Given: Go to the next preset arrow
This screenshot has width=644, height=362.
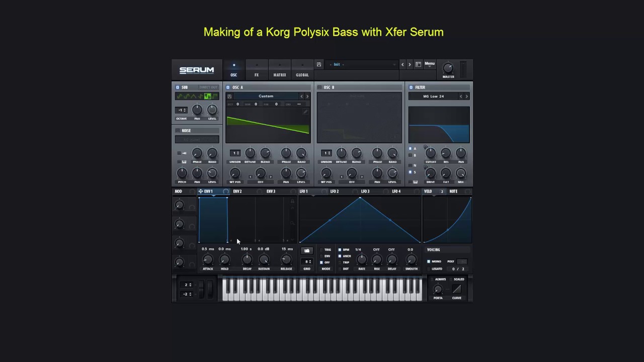Looking at the screenshot, I should tap(410, 64).
